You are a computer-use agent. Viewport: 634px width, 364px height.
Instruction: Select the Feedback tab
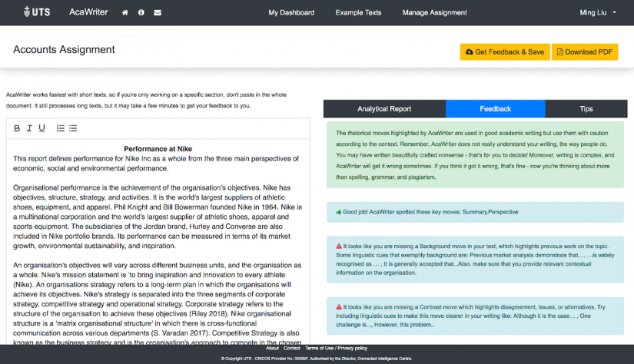point(496,109)
